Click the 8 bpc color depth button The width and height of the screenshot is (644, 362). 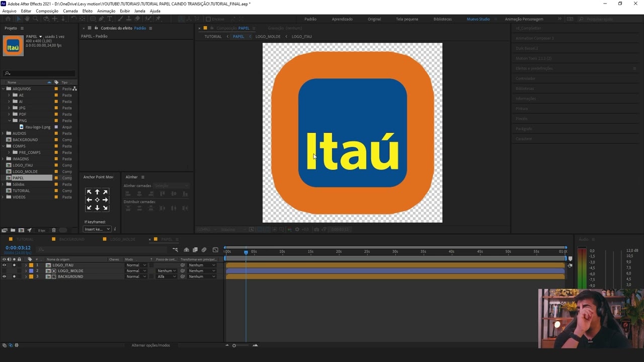pos(42,230)
